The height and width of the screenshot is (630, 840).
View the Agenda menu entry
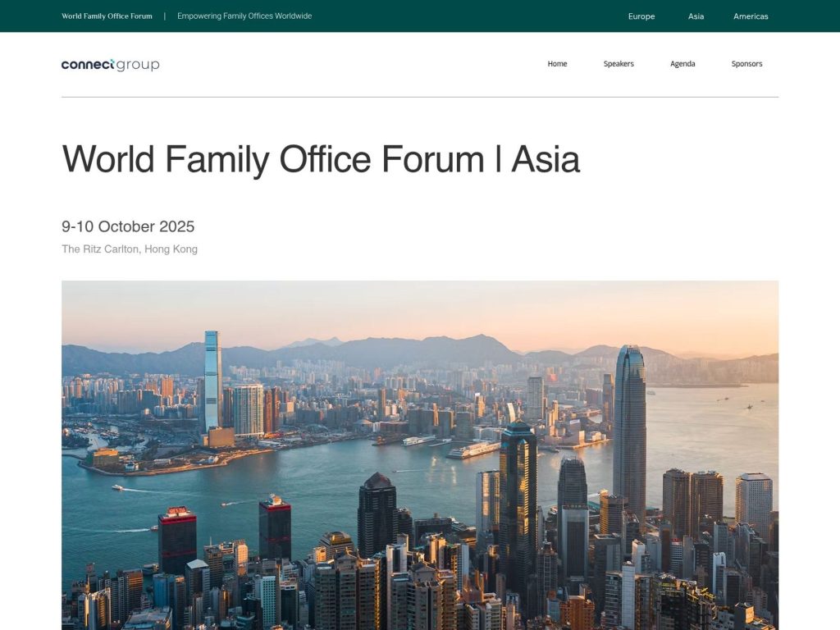682,63
